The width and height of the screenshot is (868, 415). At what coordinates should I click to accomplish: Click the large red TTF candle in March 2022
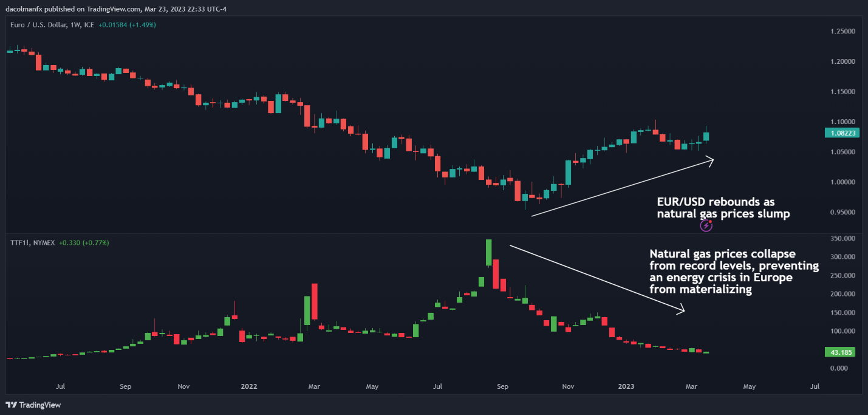tap(315, 304)
